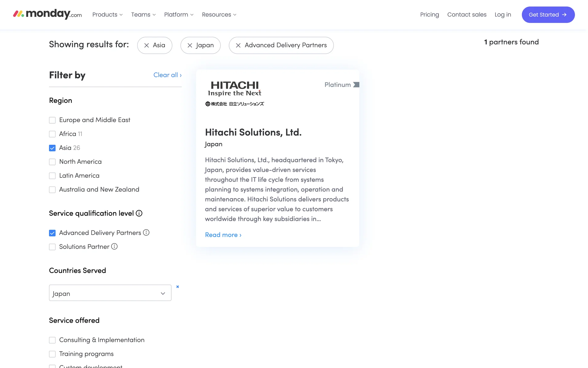Expand the Products menu
This screenshot has height=368, width=588.
coord(107,15)
